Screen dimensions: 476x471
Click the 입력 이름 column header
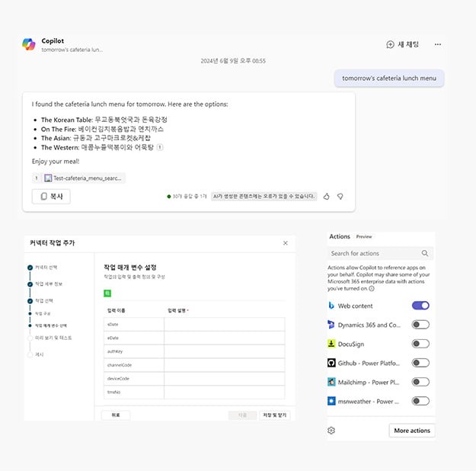coord(117,310)
